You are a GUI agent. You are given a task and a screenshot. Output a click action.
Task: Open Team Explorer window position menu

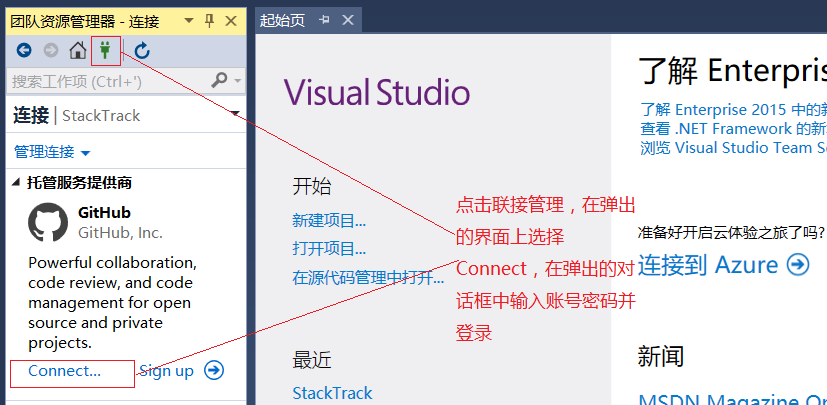click(189, 21)
